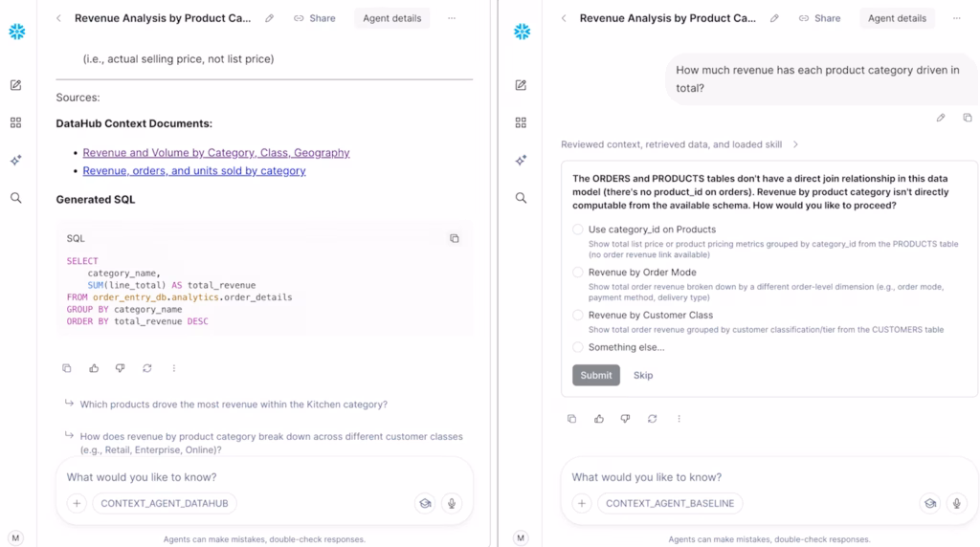Open more options under DataHub response
Screen dimensions: 980x547
[174, 368]
